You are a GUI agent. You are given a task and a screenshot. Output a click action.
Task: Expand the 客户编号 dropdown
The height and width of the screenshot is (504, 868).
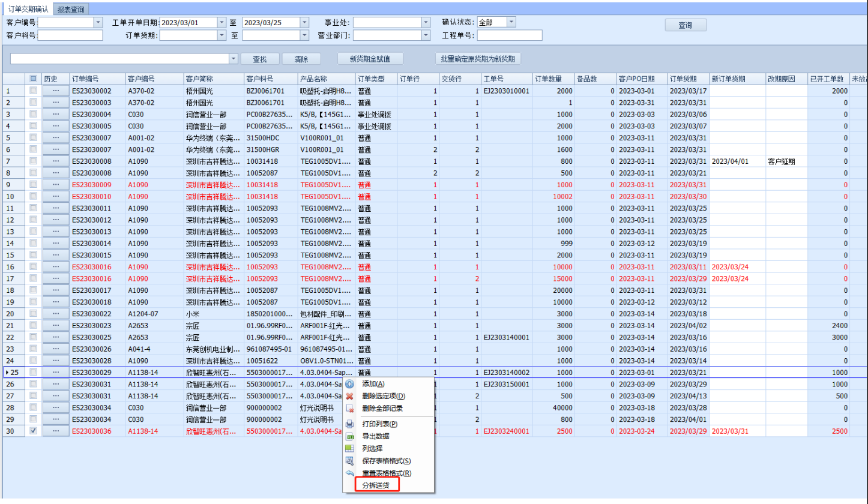(x=98, y=22)
